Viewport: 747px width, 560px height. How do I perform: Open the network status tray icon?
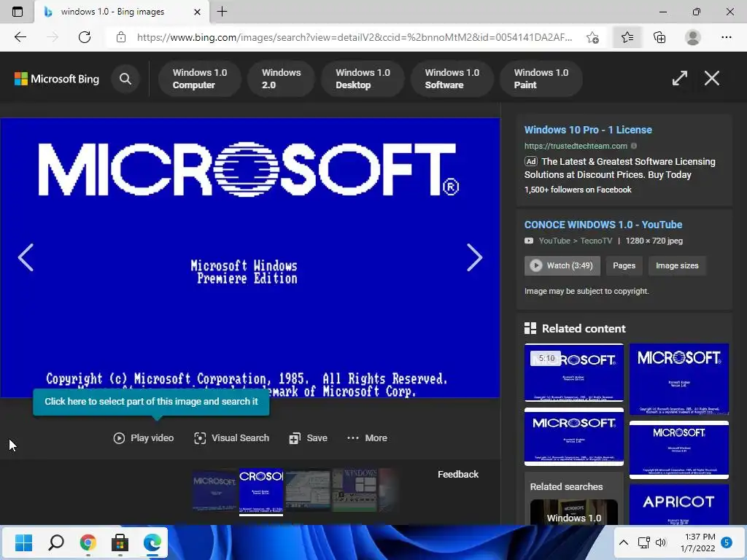pyautogui.click(x=643, y=542)
